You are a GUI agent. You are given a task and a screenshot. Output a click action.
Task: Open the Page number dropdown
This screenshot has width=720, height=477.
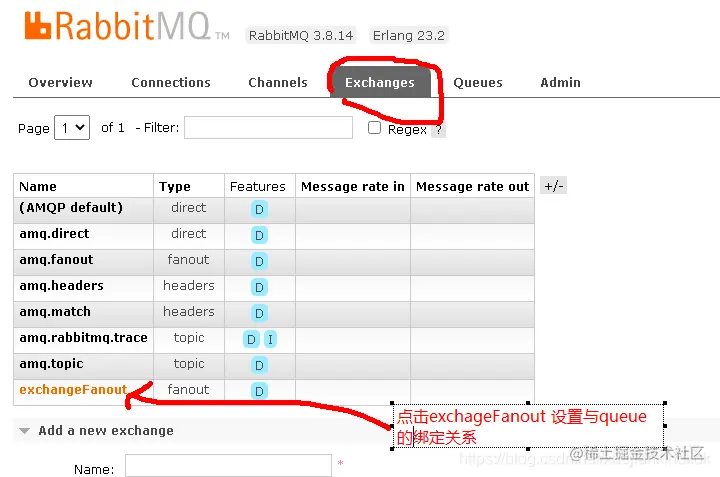[x=72, y=128]
